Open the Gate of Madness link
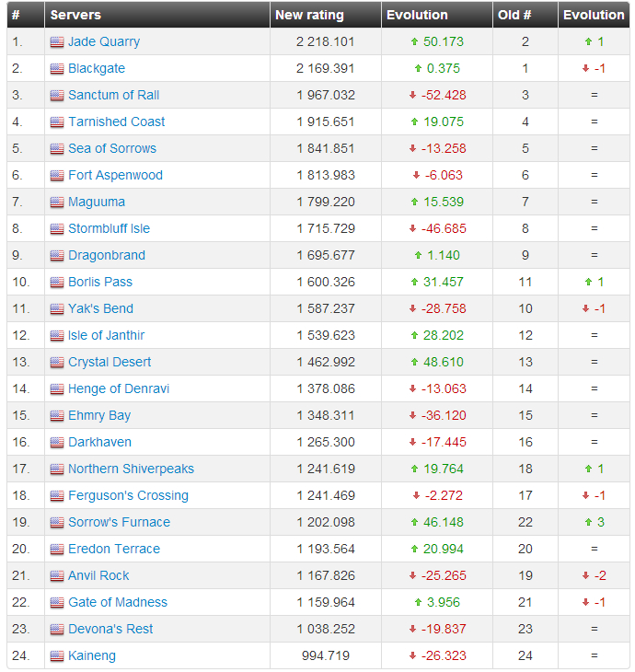The width and height of the screenshot is (635, 672). point(118,602)
